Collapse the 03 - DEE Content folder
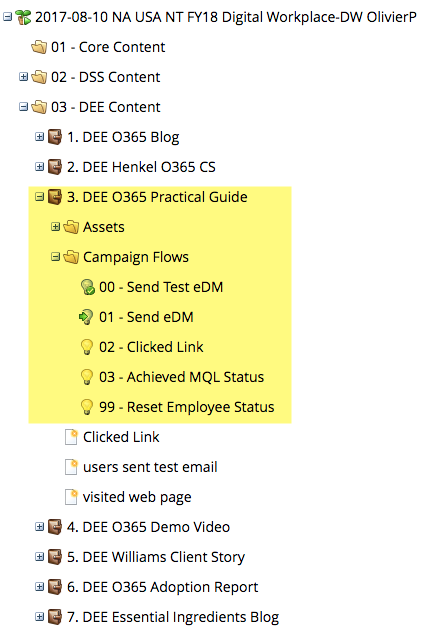This screenshot has width=426, height=633. 23,107
